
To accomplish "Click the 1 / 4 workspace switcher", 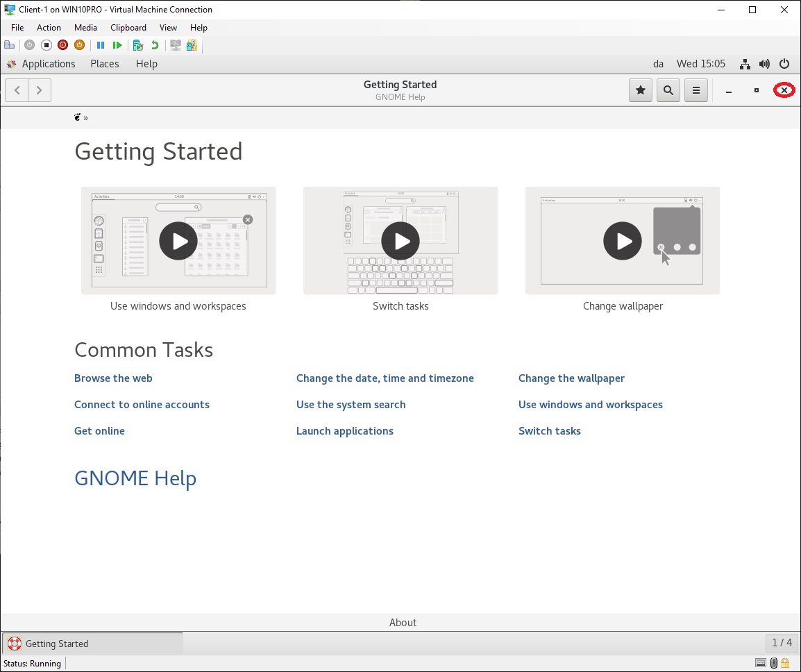I will [x=782, y=643].
